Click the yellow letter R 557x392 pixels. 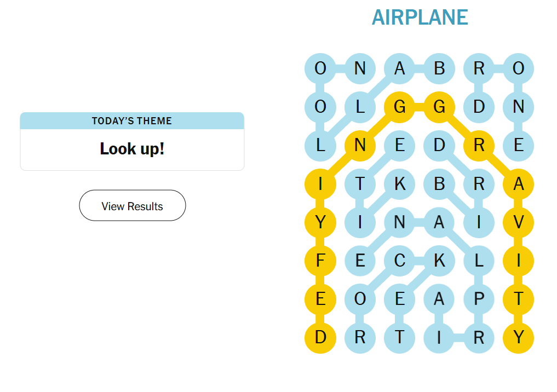point(479,146)
